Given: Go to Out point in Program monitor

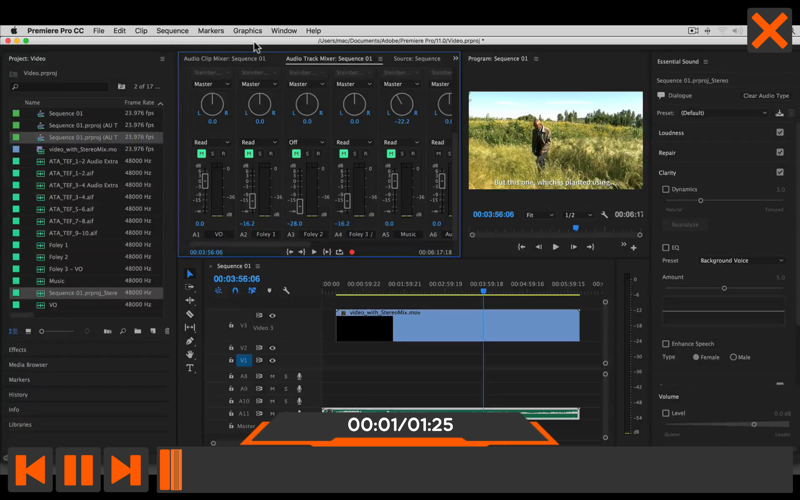Looking at the screenshot, I should point(590,247).
